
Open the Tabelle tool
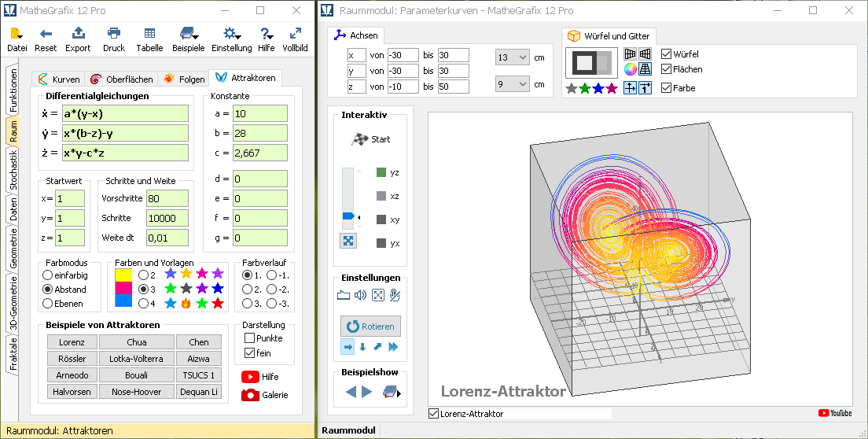pos(149,40)
